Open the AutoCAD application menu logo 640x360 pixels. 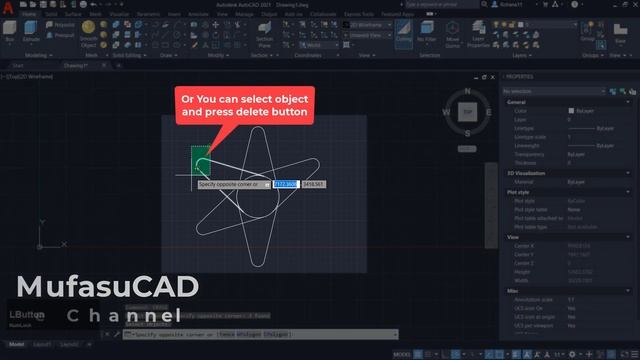8,7
